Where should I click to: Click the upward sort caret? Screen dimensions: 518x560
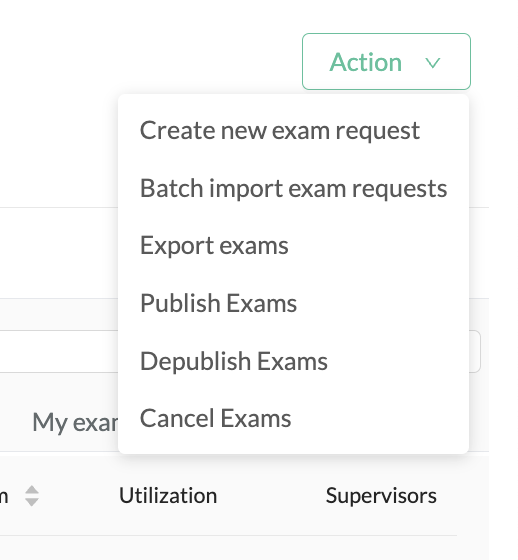coord(32,490)
